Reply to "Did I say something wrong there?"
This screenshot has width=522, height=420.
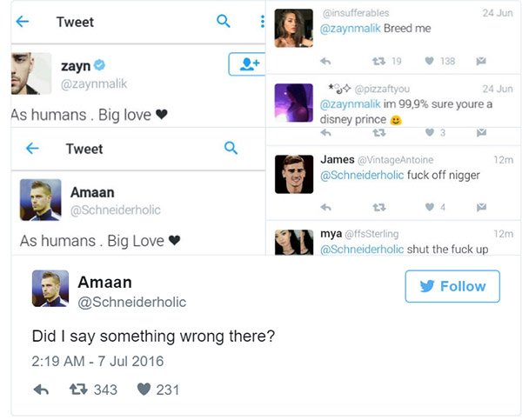coord(41,390)
